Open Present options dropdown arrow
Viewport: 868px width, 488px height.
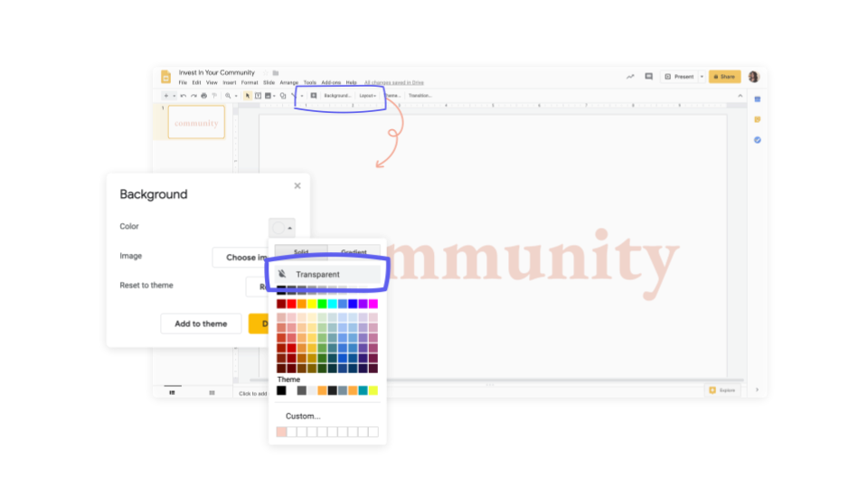[x=702, y=76]
